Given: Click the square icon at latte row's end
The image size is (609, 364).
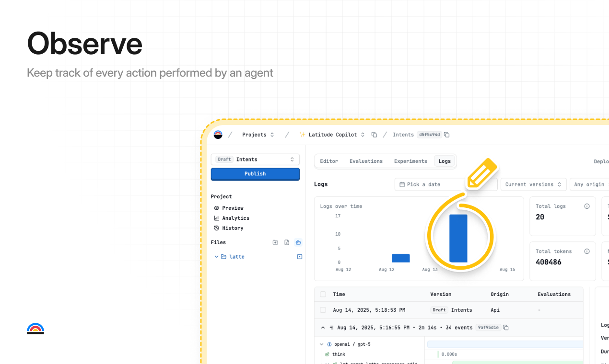Looking at the screenshot, I should pos(300,257).
